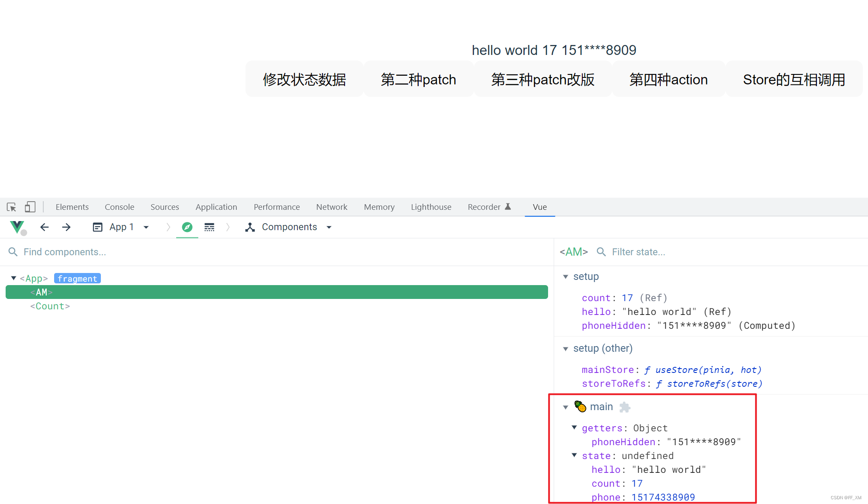
Task: Open the Timeline view icon next to the compass
Action: [x=209, y=227]
